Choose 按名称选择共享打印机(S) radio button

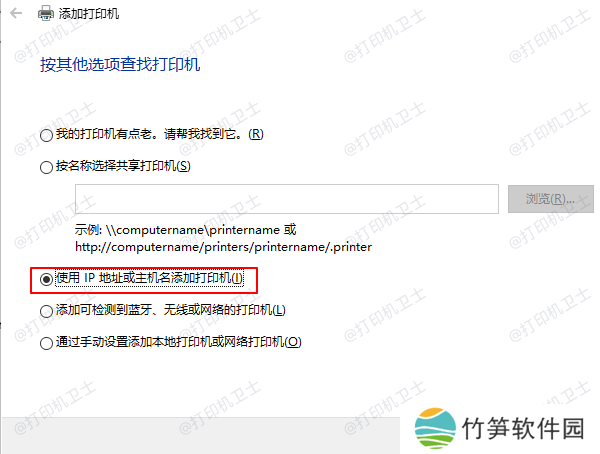46,167
